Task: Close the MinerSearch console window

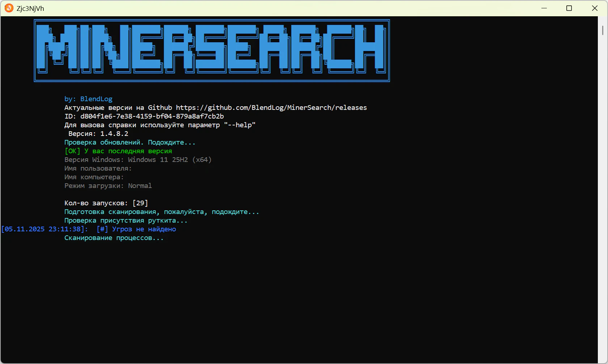Action: (x=595, y=8)
